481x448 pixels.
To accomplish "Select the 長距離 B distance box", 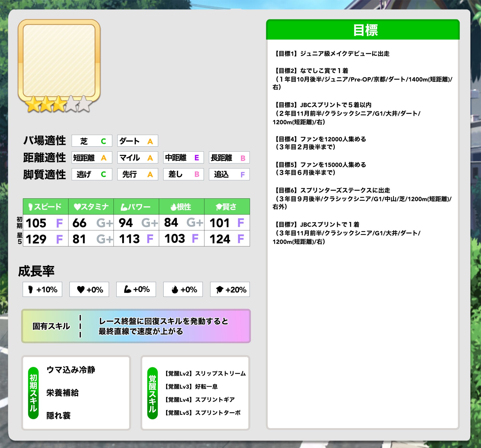I will click(x=229, y=158).
